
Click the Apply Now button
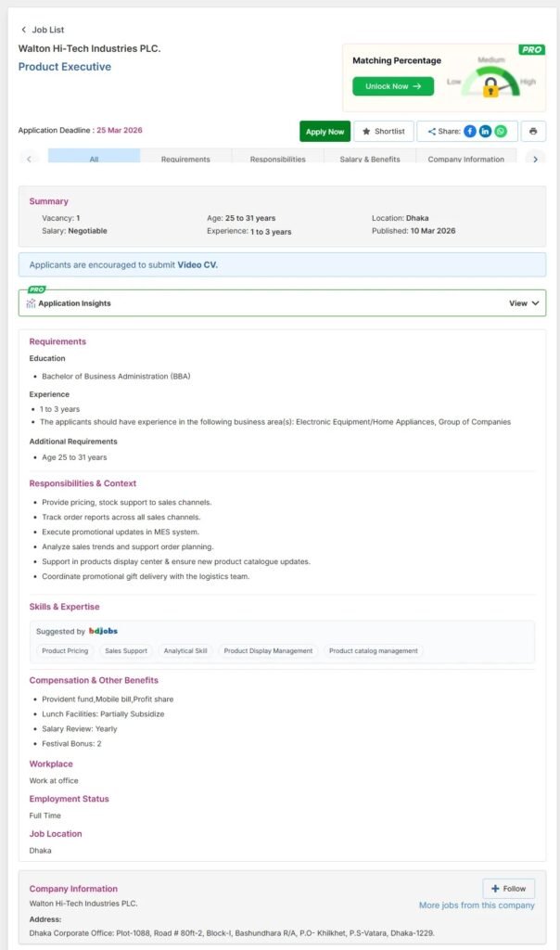click(325, 132)
